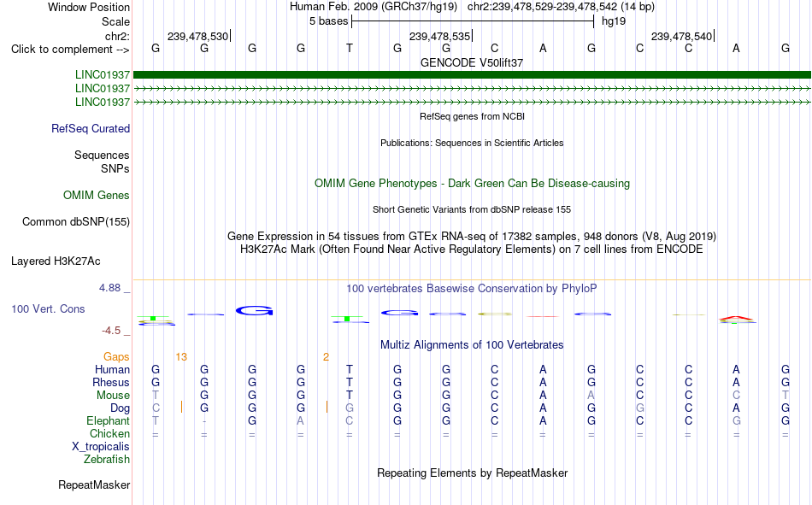Click the hg19 label beside scale bar
The image size is (812, 505).
614,21
